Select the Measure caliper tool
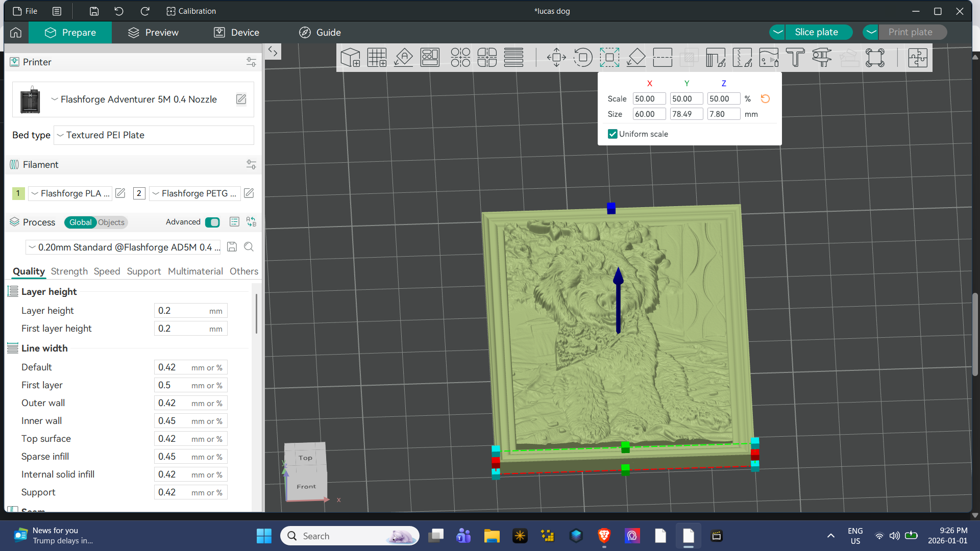Screen dimensions: 980x551 pos(822,58)
